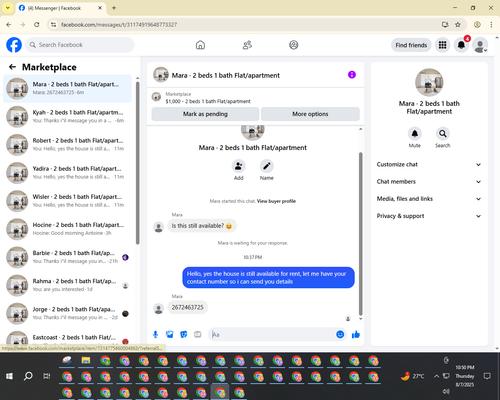Click the 'Is this still available?' message
The width and height of the screenshot is (500, 400).
202,226
